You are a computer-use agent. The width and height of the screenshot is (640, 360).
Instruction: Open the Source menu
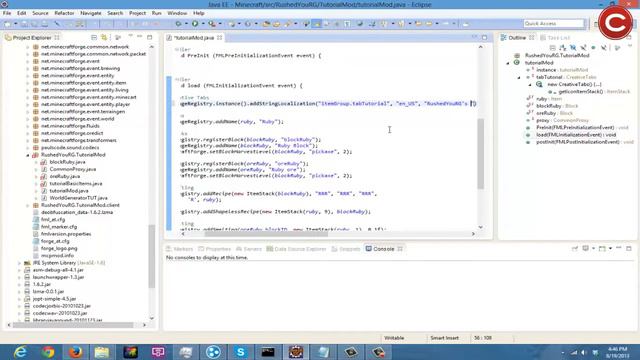pyautogui.click(x=40, y=13)
